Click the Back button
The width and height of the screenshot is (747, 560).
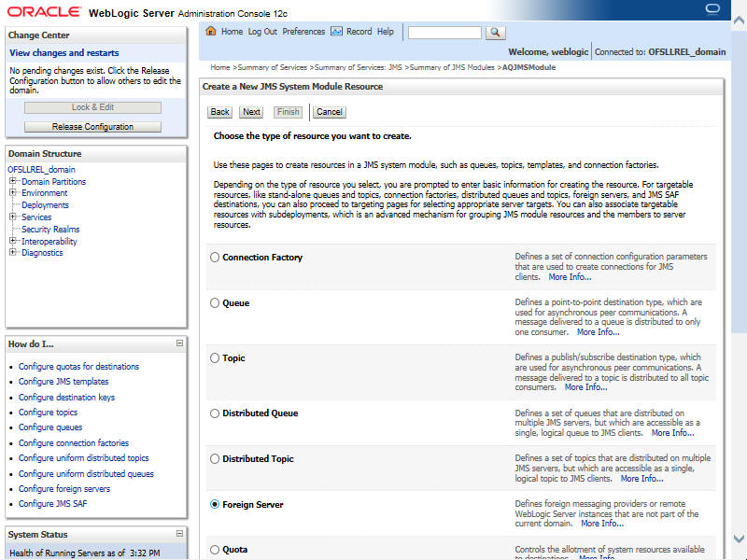pos(220,112)
